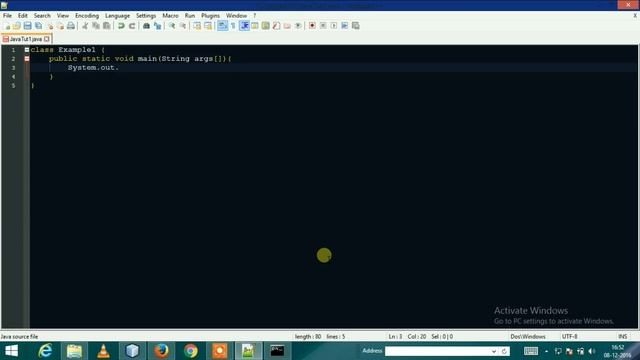Viewport: 640px width, 360px height.
Task: Toggle INS insert mode in status bar
Action: pyautogui.click(x=622, y=336)
